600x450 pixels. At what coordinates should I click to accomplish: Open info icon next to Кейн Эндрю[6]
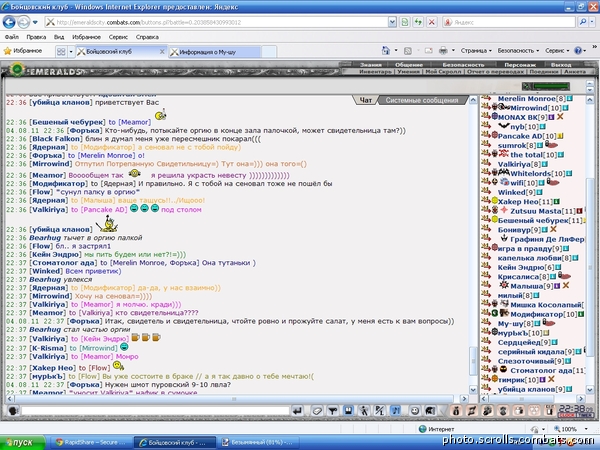(x=558, y=267)
